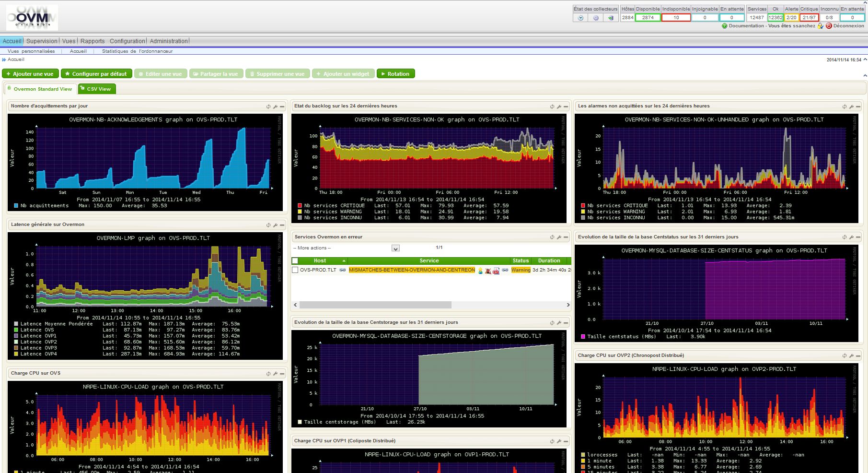This screenshot has height=473, width=868.
Task: Click the red bug icon in service row
Action: click(x=488, y=271)
